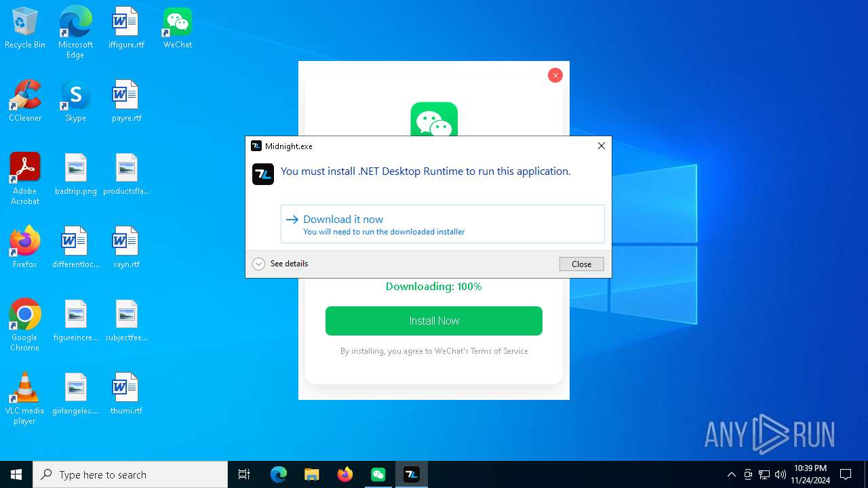Viewport: 868px width, 488px height.
Task: Open Microsoft Edge from the taskbar
Action: point(279,474)
